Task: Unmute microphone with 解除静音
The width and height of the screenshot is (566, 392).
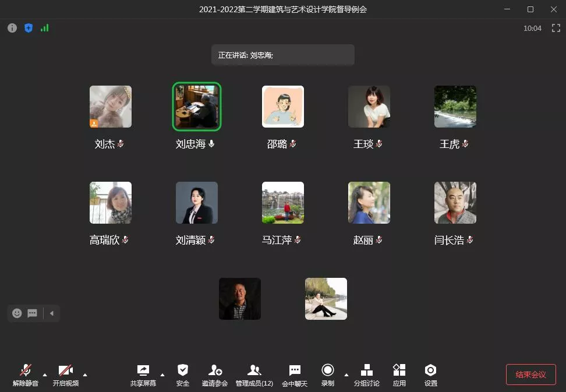Action: click(26, 375)
